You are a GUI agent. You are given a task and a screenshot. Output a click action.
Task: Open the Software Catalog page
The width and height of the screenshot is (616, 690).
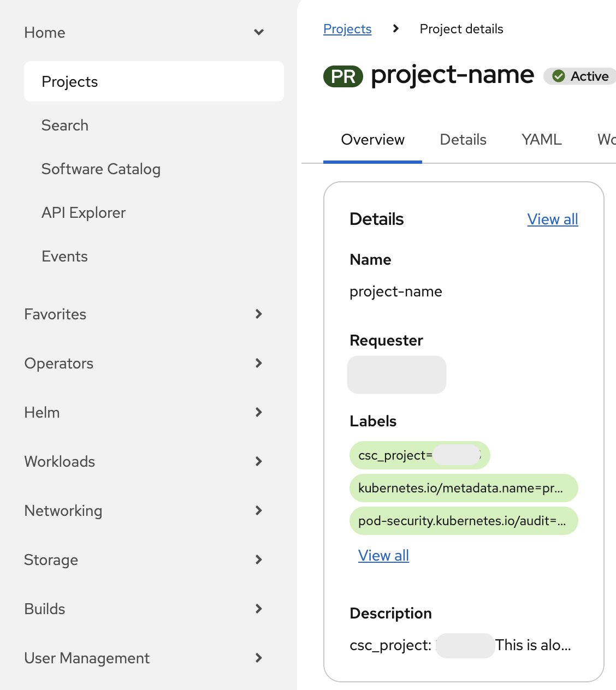(101, 169)
